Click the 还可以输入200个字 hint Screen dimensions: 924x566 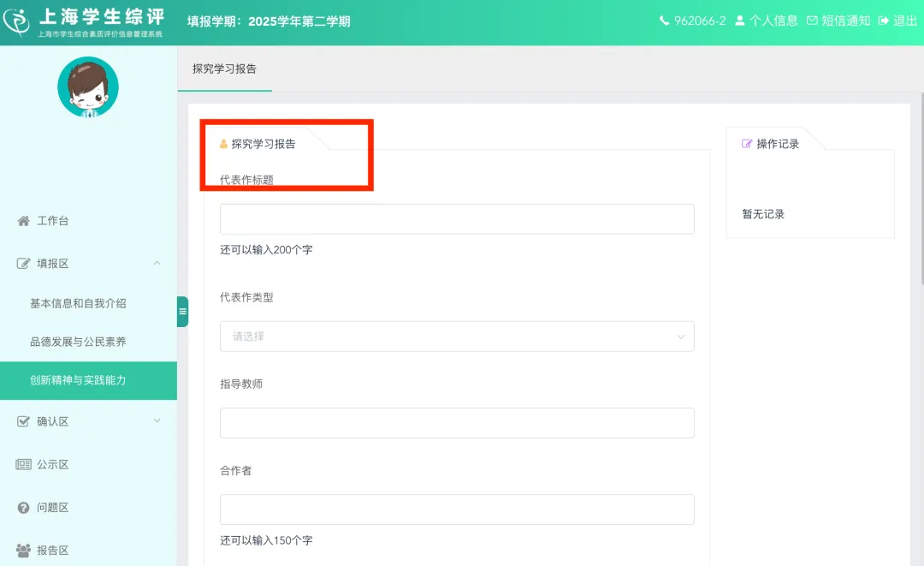(266, 250)
